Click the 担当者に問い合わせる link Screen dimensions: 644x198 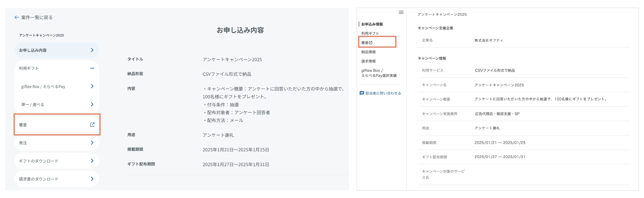383,93
